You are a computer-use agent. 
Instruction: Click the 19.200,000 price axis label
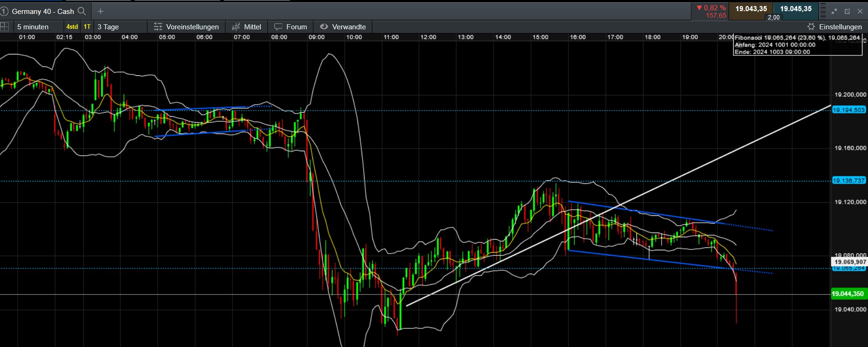tap(850, 95)
